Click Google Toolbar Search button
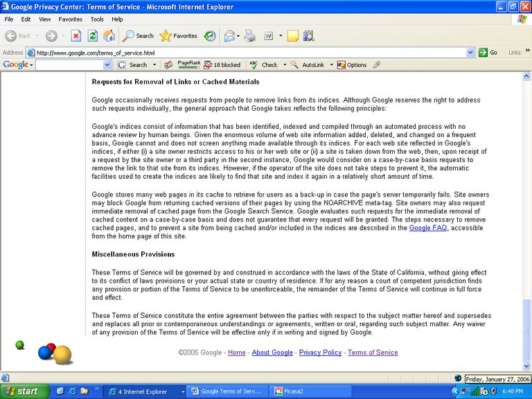 coord(132,65)
